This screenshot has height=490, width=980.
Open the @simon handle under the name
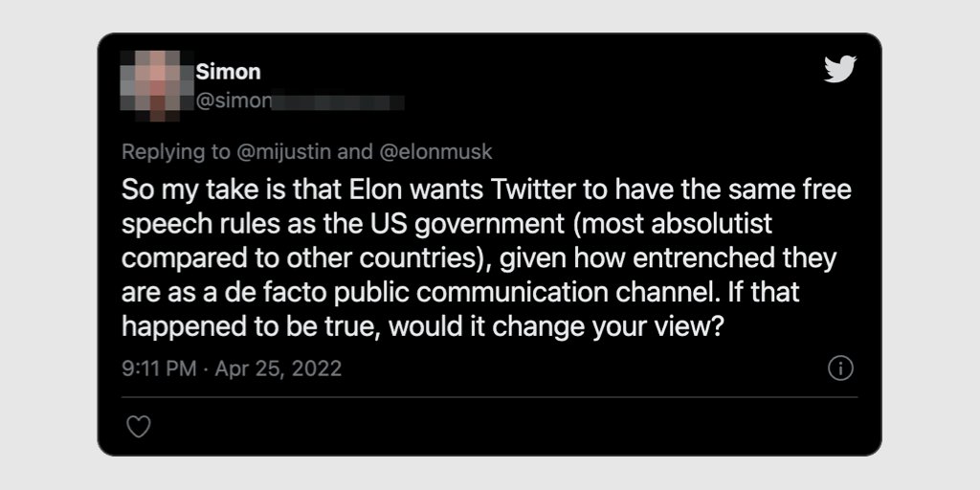click(231, 101)
